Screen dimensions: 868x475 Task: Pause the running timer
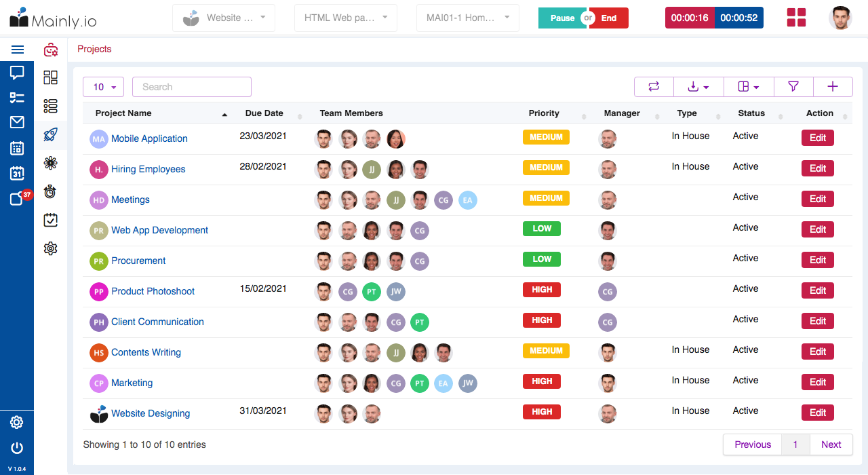point(562,18)
